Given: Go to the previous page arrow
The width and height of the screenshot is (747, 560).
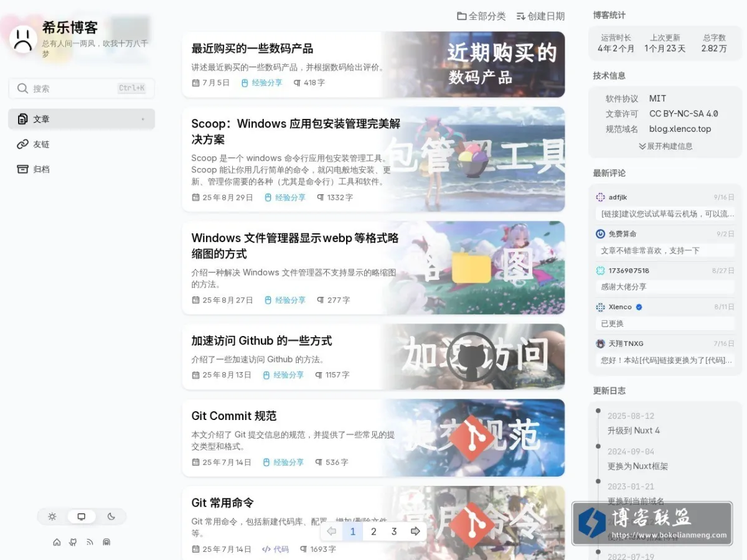Looking at the screenshot, I should pos(332,531).
